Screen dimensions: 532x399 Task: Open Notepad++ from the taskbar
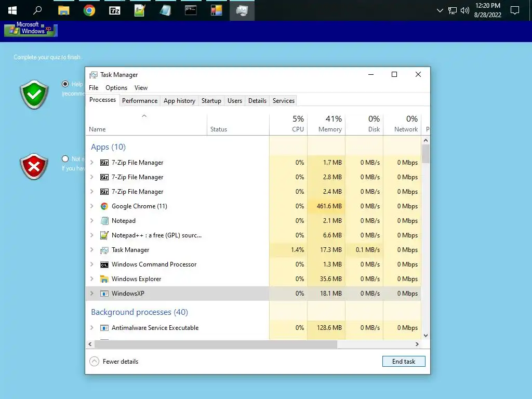tap(140, 10)
